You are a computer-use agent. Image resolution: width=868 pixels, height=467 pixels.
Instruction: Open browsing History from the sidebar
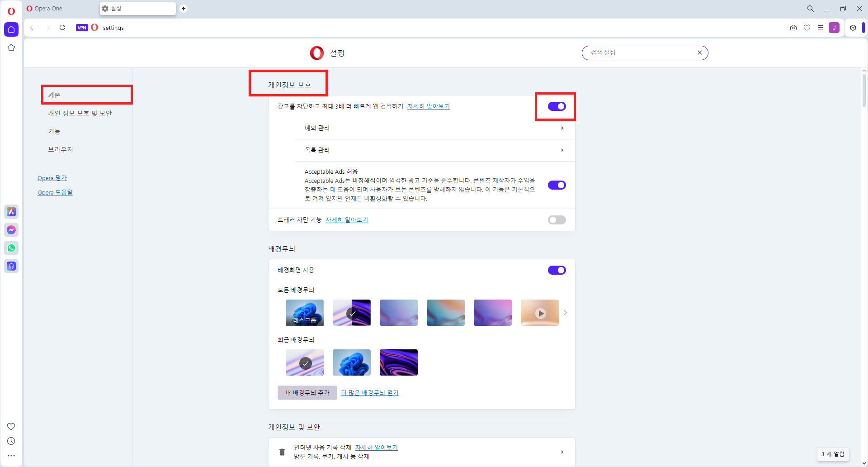click(11, 441)
